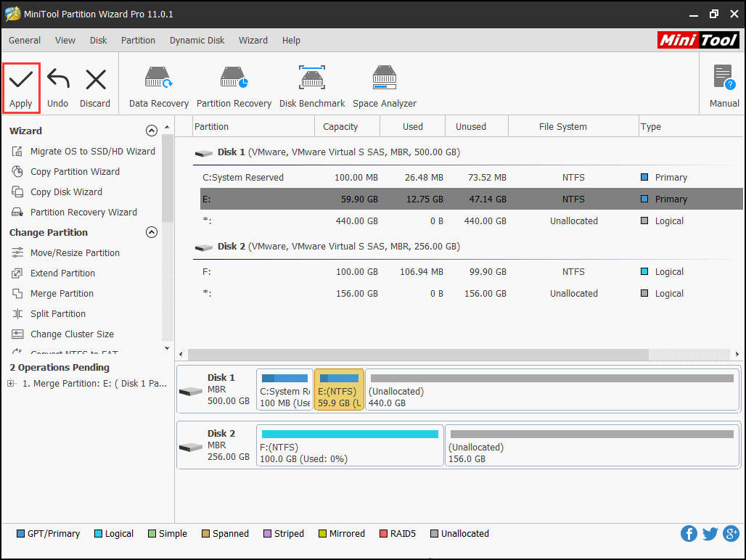
Task: Open the Wizard menu
Action: point(253,41)
